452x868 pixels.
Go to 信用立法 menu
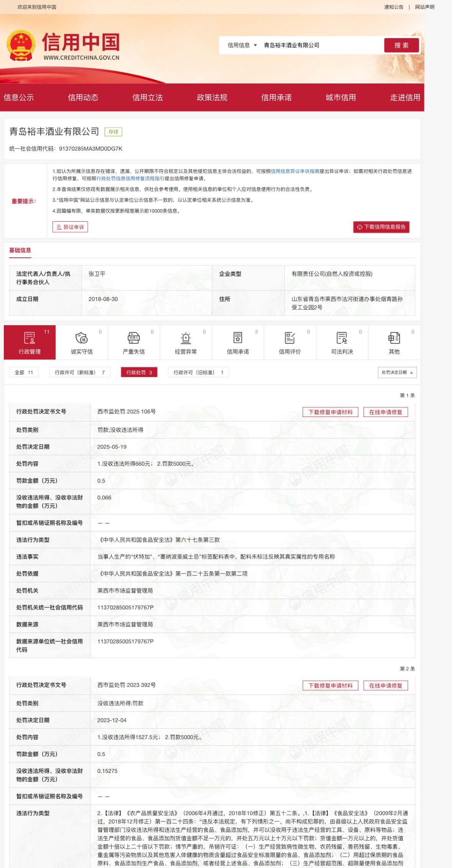point(148,97)
